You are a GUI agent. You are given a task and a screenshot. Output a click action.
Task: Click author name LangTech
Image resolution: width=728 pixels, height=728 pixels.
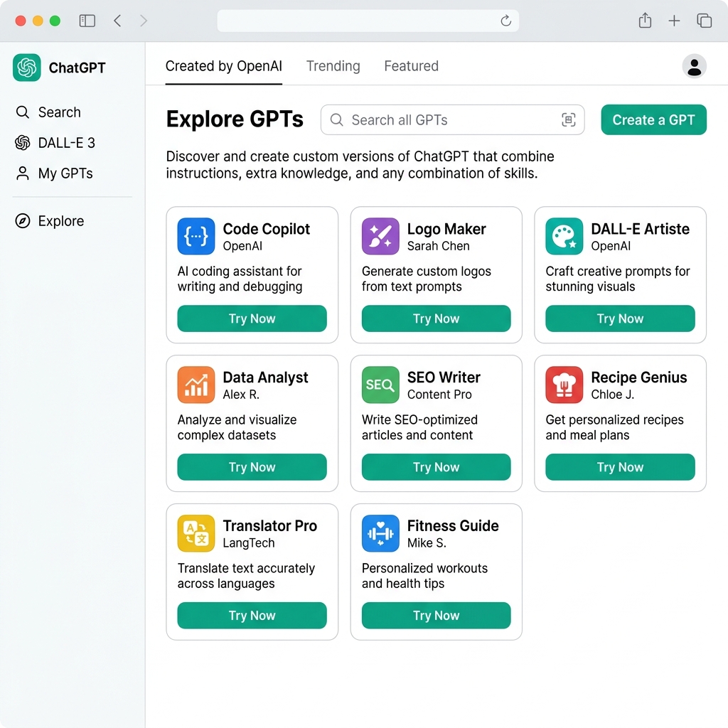pos(248,542)
